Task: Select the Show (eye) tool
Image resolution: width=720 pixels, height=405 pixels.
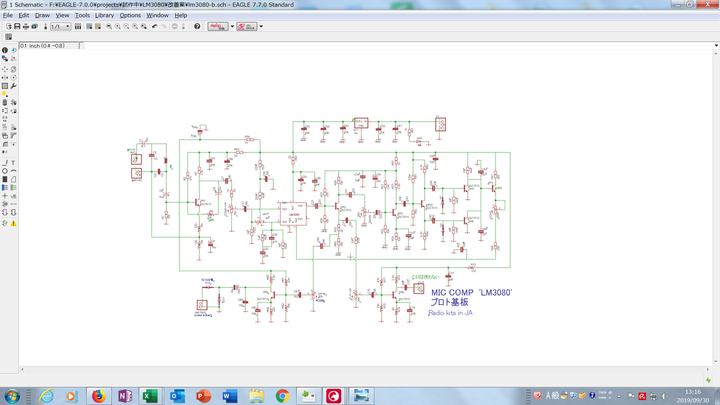Action: pyautogui.click(x=13, y=50)
